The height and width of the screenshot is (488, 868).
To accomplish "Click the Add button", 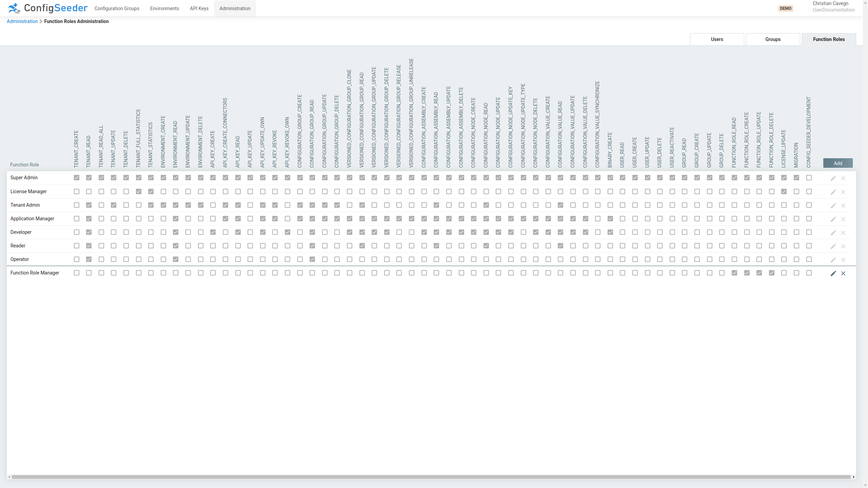I will (837, 163).
